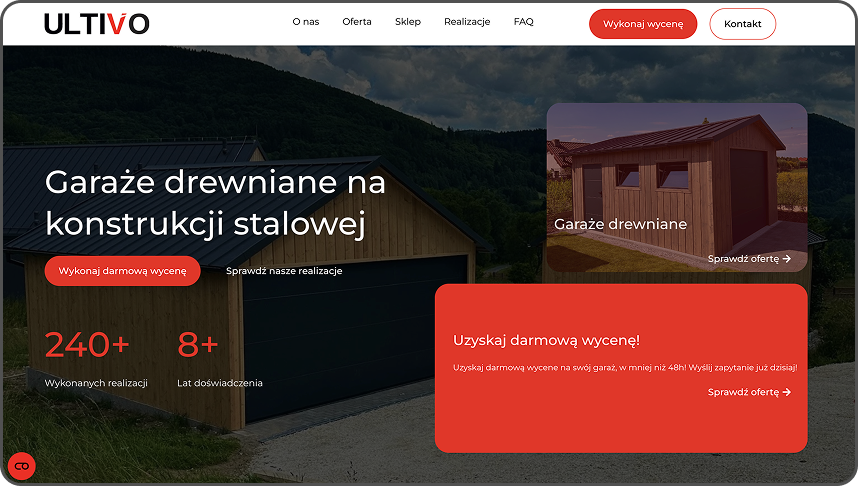The height and width of the screenshot is (486, 858).
Task: Open the O nas menu item
Action: (x=306, y=22)
